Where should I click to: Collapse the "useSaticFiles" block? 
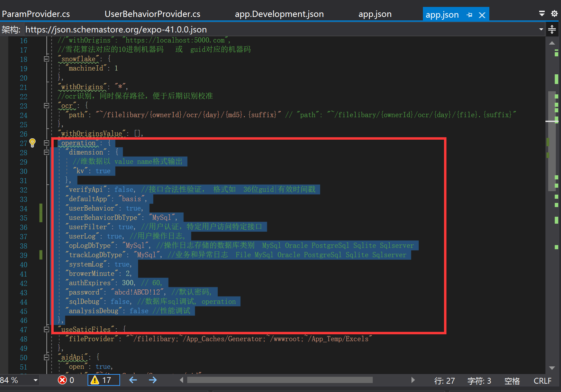coord(46,329)
